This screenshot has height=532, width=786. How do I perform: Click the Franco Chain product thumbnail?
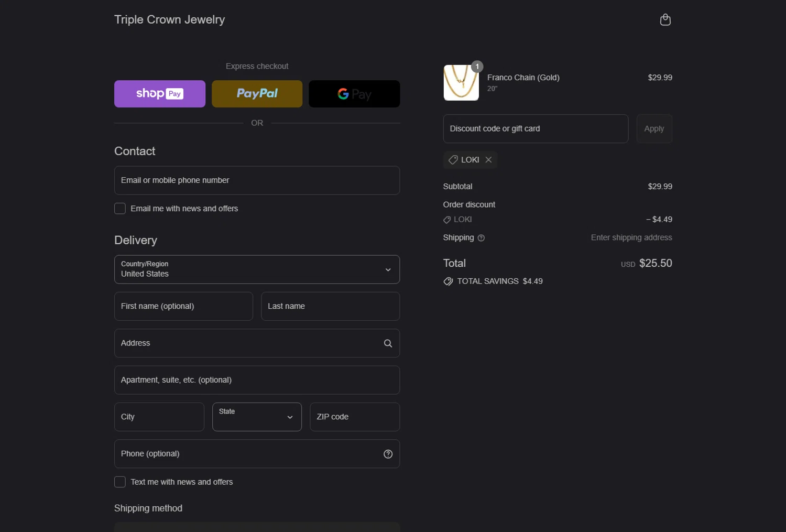(x=461, y=83)
